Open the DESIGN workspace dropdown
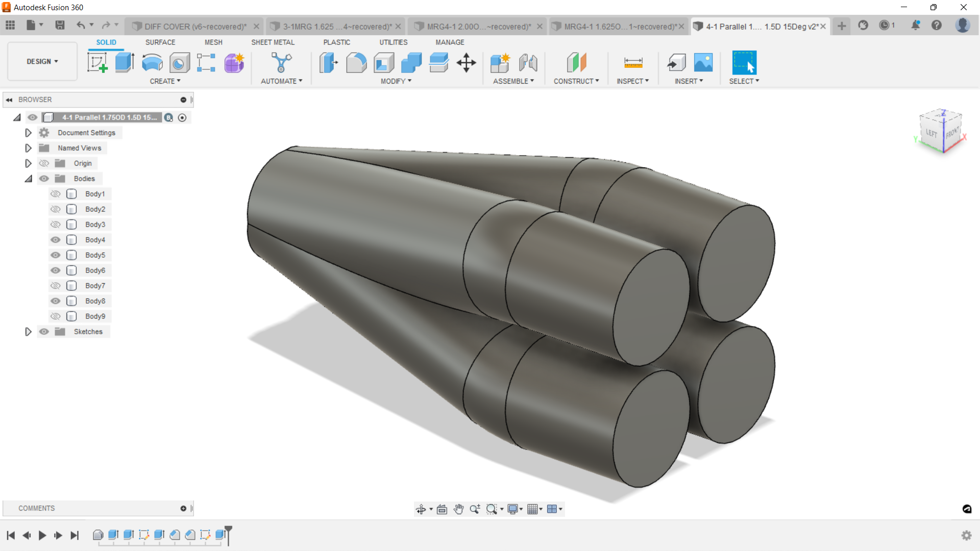 pyautogui.click(x=42, y=61)
